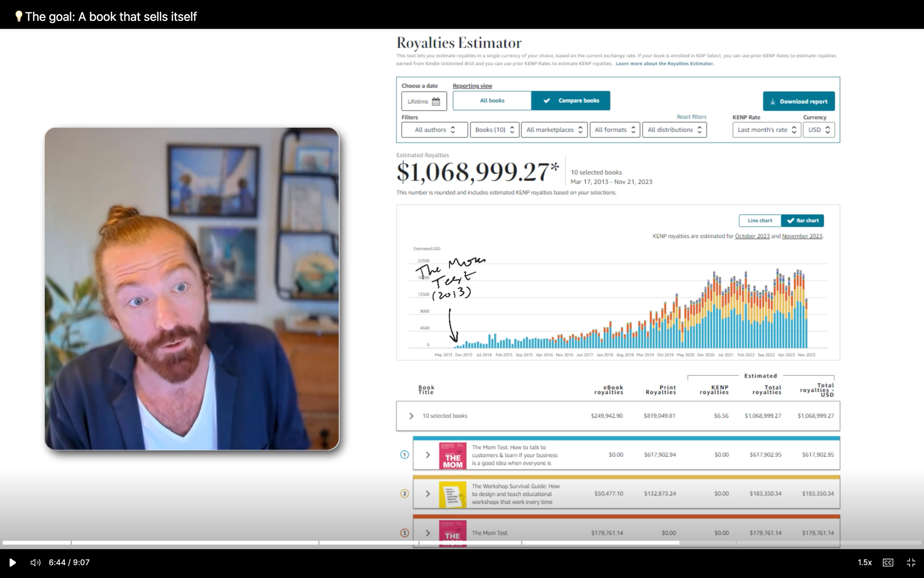Click the video timestamp 6:44 / 9:07
The width and height of the screenshot is (924, 578).
coord(69,562)
